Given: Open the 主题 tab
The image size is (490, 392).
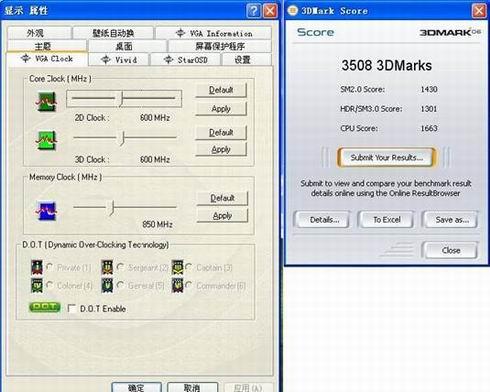Looking at the screenshot, I should click(x=46, y=46).
